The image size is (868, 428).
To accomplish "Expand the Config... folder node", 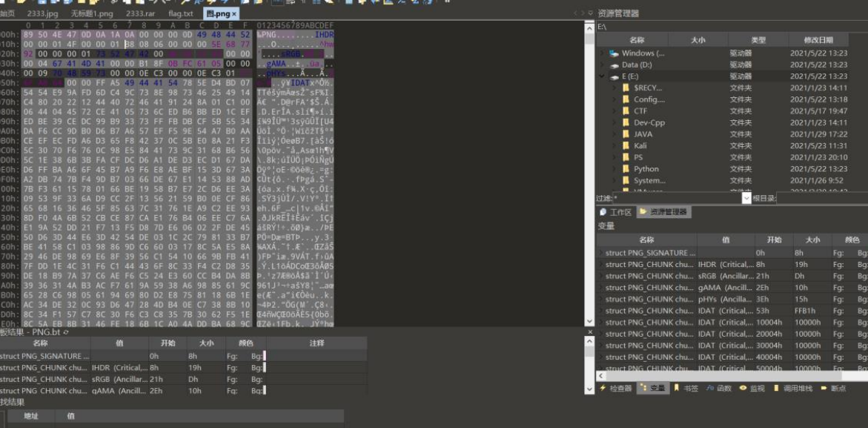I will [x=613, y=99].
